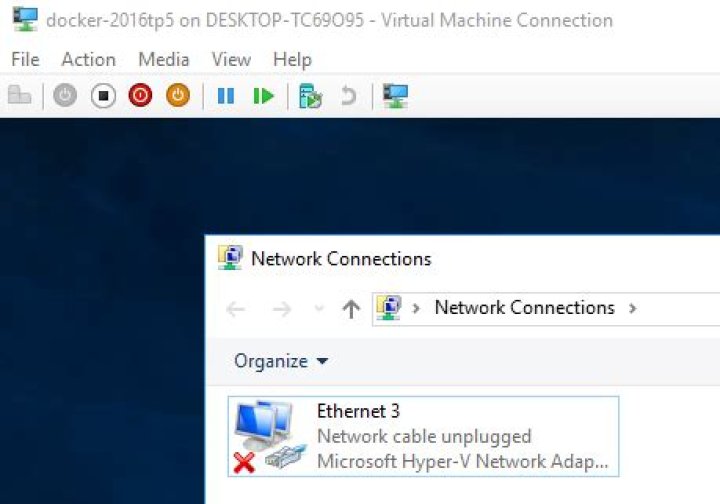The height and width of the screenshot is (504, 720).
Task: Click the Enhanced Session monitor icon
Action: coord(395,96)
